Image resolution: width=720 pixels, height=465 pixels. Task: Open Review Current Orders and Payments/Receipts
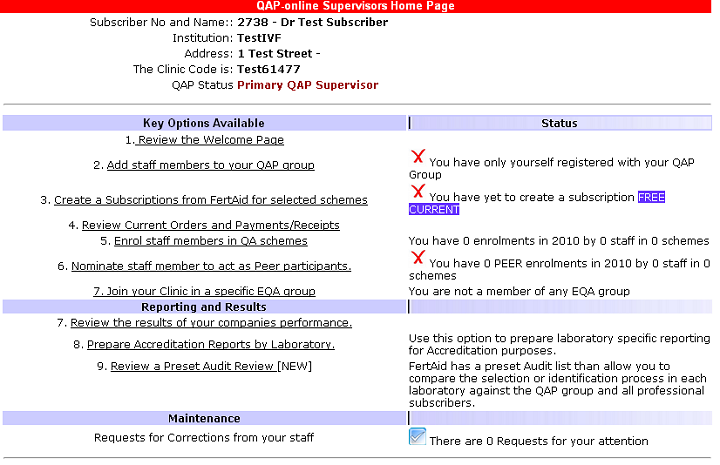coord(211,225)
